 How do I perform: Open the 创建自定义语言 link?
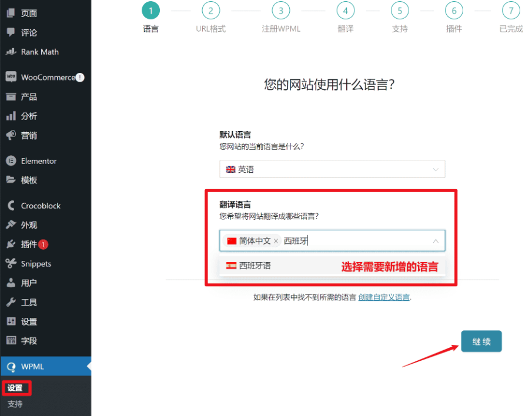pos(383,297)
